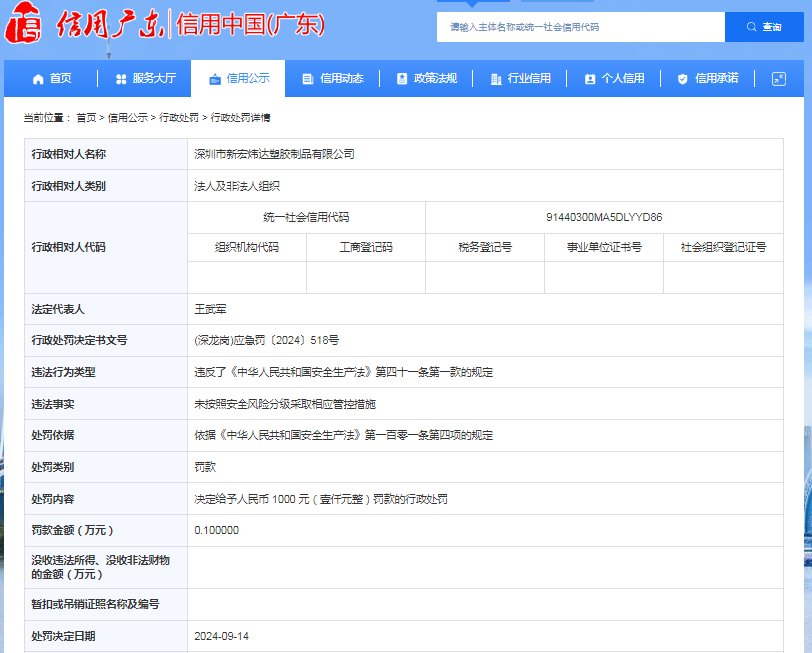Switch to the 信用动态 tab

tap(332, 78)
